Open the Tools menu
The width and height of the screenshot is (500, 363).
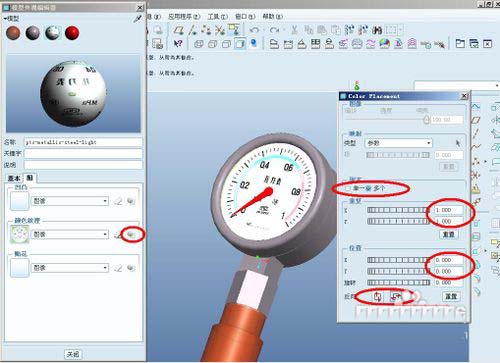point(218,16)
